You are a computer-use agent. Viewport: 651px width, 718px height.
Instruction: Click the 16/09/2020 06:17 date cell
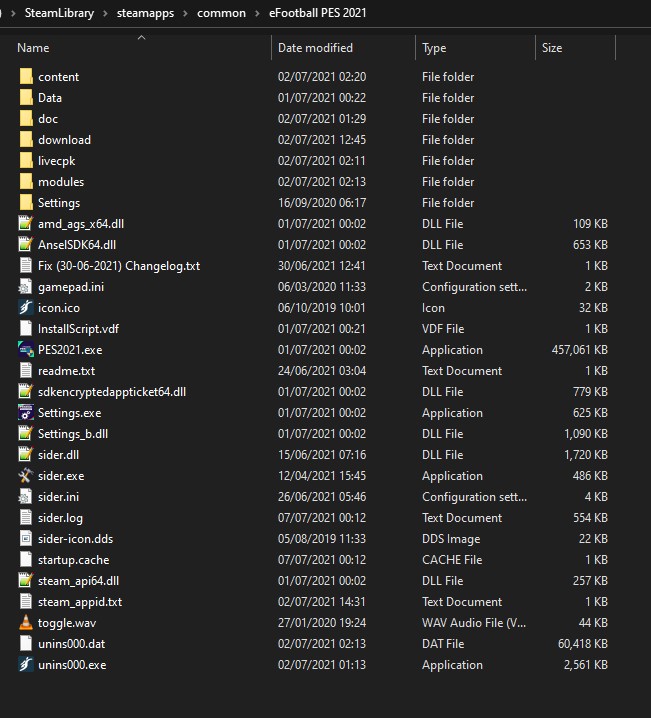click(322, 203)
